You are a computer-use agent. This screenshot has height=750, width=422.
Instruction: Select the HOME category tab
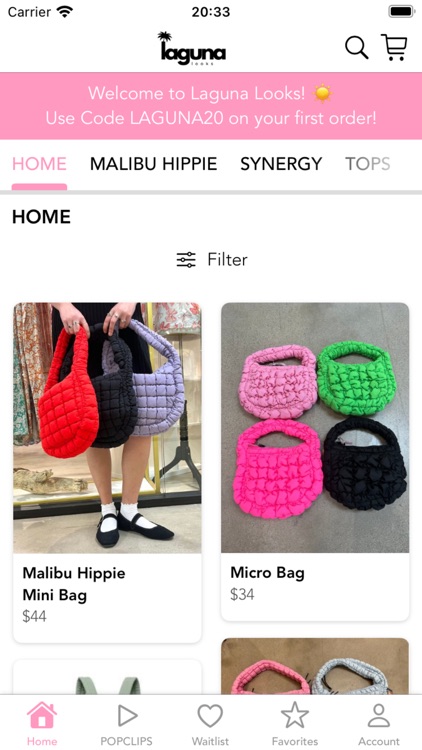coord(39,164)
